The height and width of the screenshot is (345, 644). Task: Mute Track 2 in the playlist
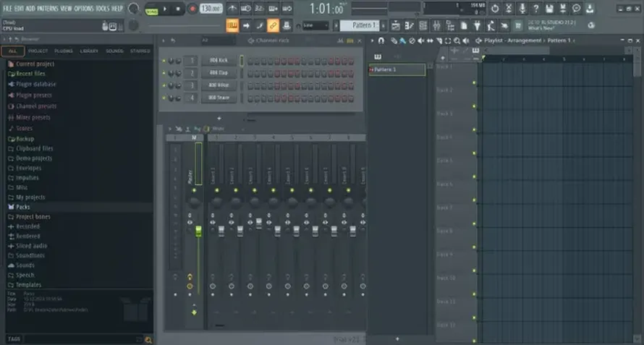pyautogui.click(x=474, y=83)
